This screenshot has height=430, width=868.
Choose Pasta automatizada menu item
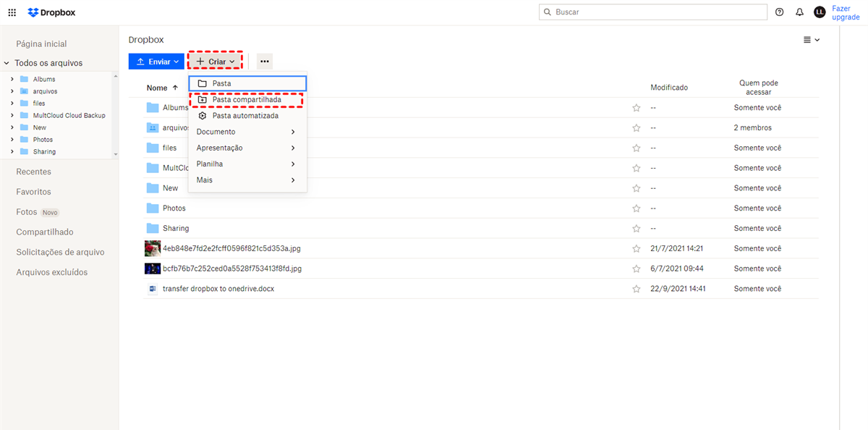[247, 116]
